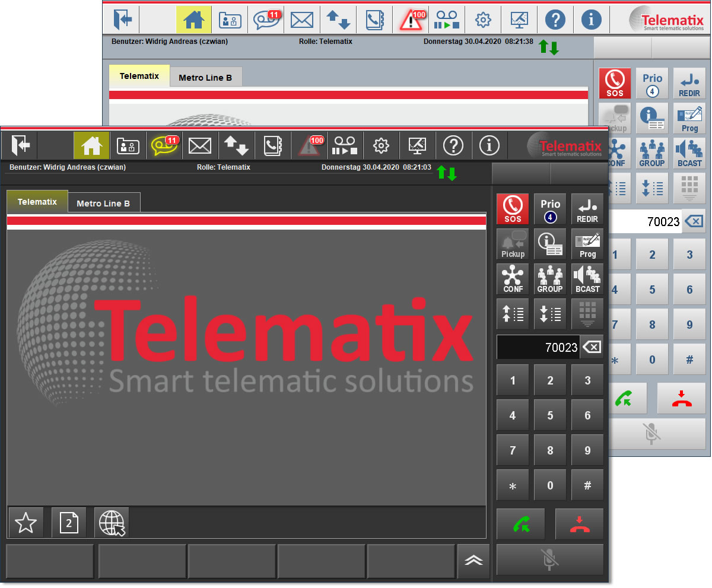Dial digit 1 on dark window keypad
Screen dimensions: 712x588
click(x=513, y=381)
